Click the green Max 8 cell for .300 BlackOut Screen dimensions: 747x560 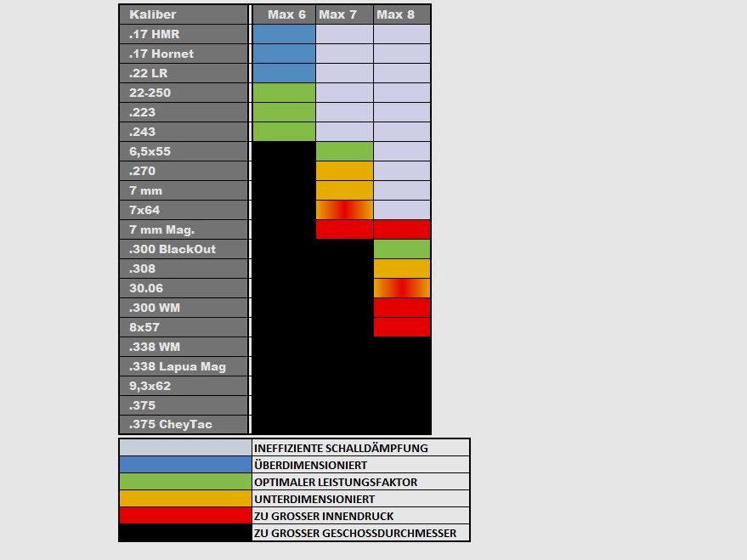coord(402,249)
